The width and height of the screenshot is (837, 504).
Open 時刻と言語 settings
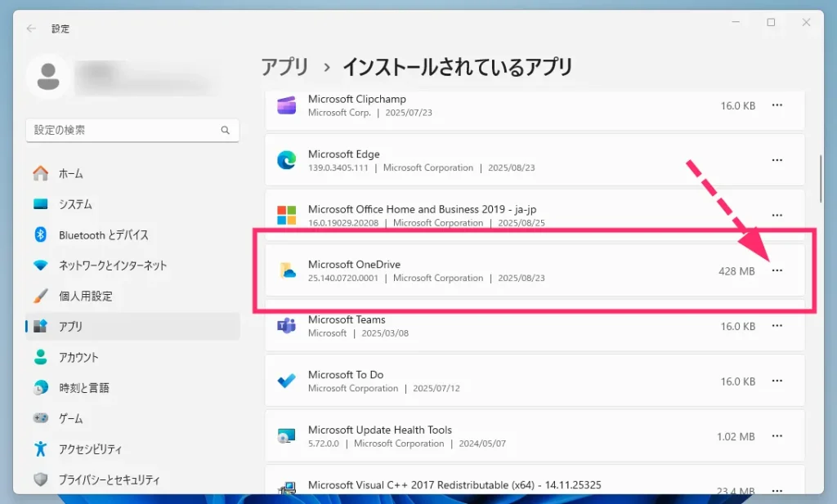132,387
